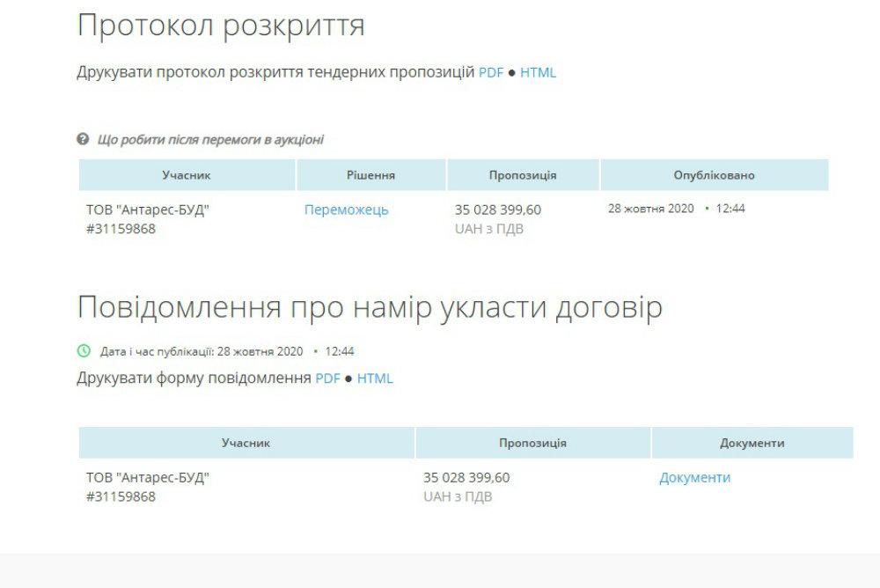Click the Учасник column header in protocol table
Viewport: 880px width, 588px height.
click(187, 174)
